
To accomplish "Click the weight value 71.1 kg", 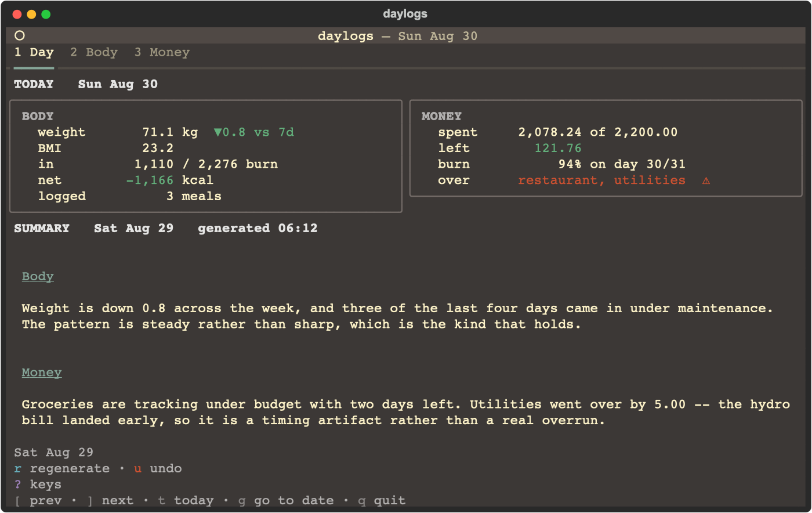I will point(170,132).
